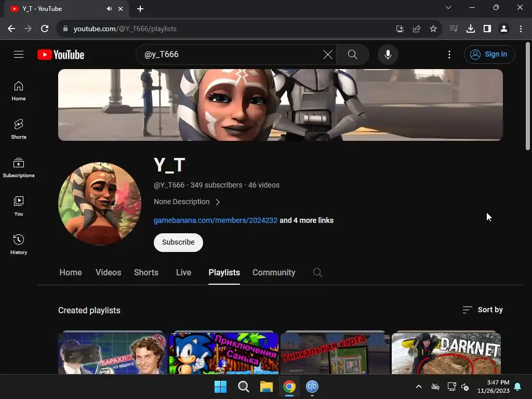This screenshot has height=399, width=532.
Task: Open Windows taskbar search
Action: [x=243, y=387]
